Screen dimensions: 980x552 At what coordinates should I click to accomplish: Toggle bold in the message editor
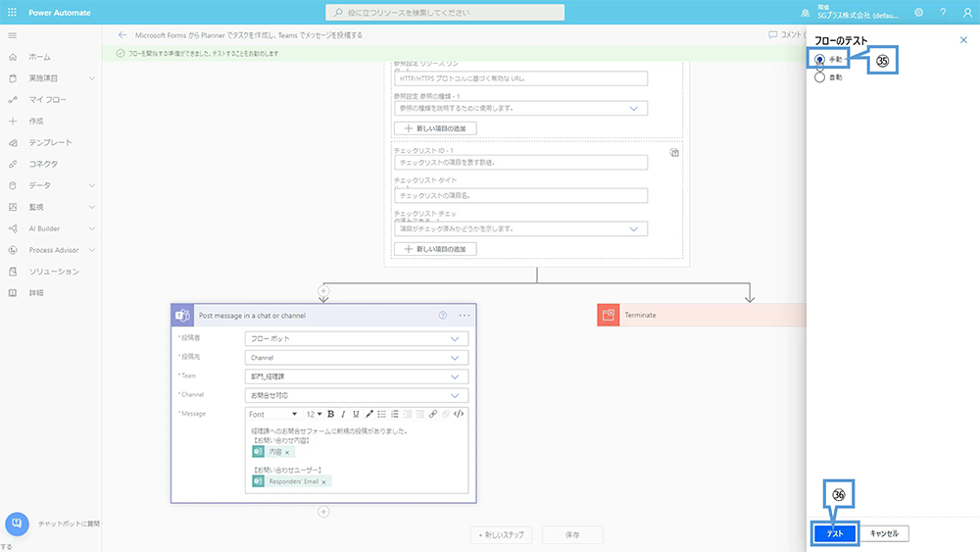pos(330,414)
